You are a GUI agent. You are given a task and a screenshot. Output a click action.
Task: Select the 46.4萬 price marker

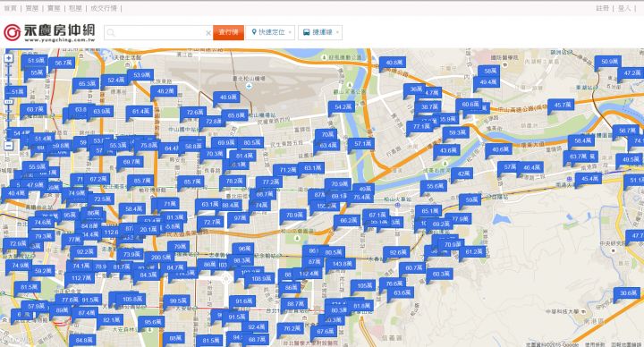tap(531, 167)
